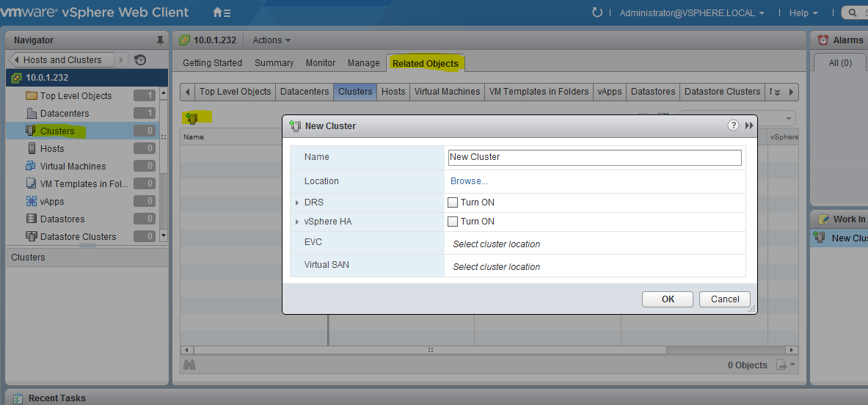
Task: Open the Getting Started tab
Action: [213, 63]
